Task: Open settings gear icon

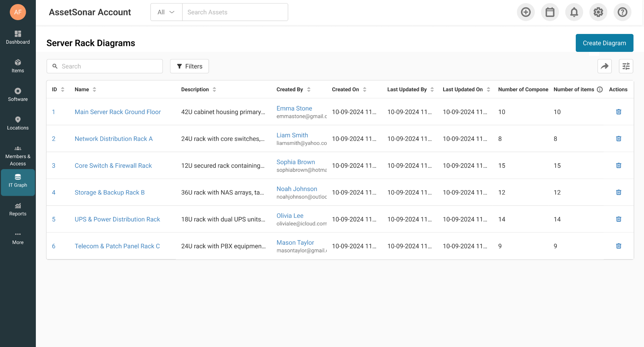Action: click(x=598, y=12)
